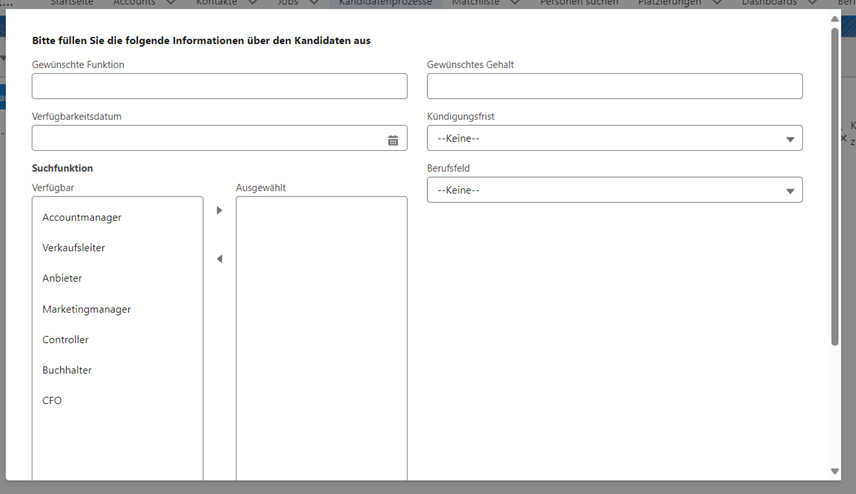
Task: Select Anbieter in the Verfügbar list
Action: click(62, 278)
